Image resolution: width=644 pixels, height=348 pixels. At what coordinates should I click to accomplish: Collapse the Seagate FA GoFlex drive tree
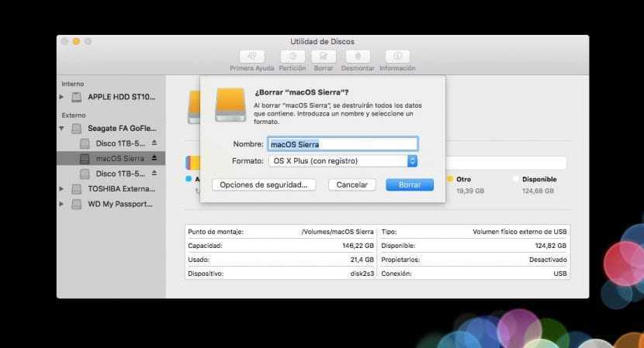pos(62,128)
